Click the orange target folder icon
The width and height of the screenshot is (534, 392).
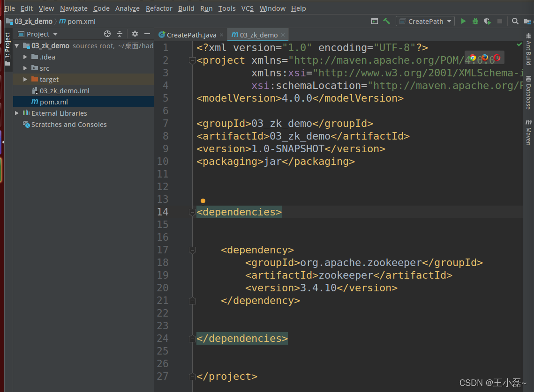35,79
